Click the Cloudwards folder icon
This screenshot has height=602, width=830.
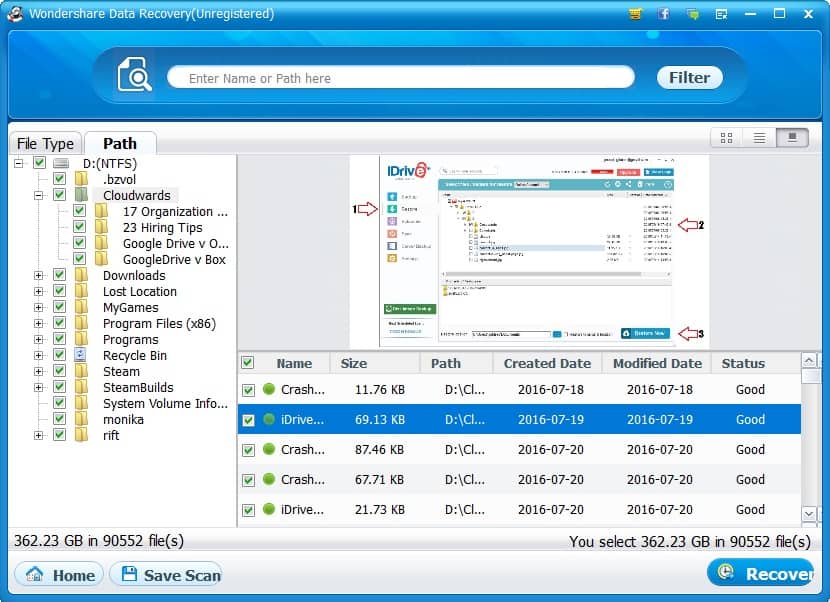pyautogui.click(x=80, y=195)
